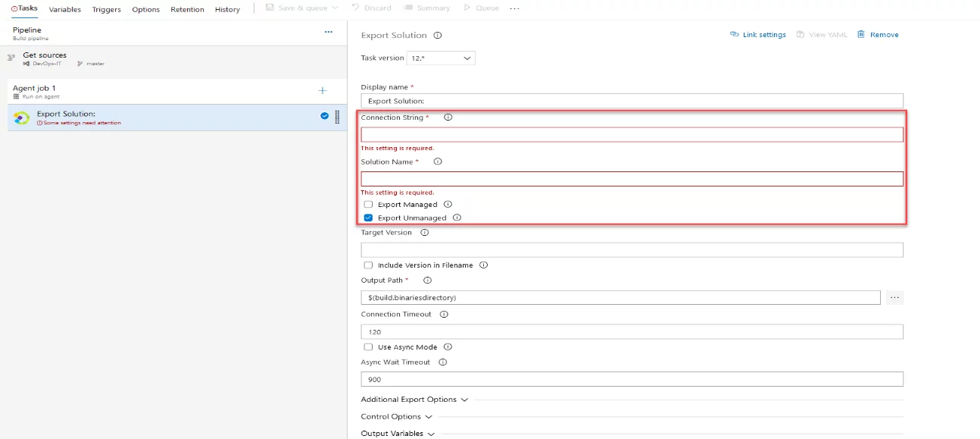The width and height of the screenshot is (980, 439).
Task: Open the Retention tab
Action: click(187, 9)
